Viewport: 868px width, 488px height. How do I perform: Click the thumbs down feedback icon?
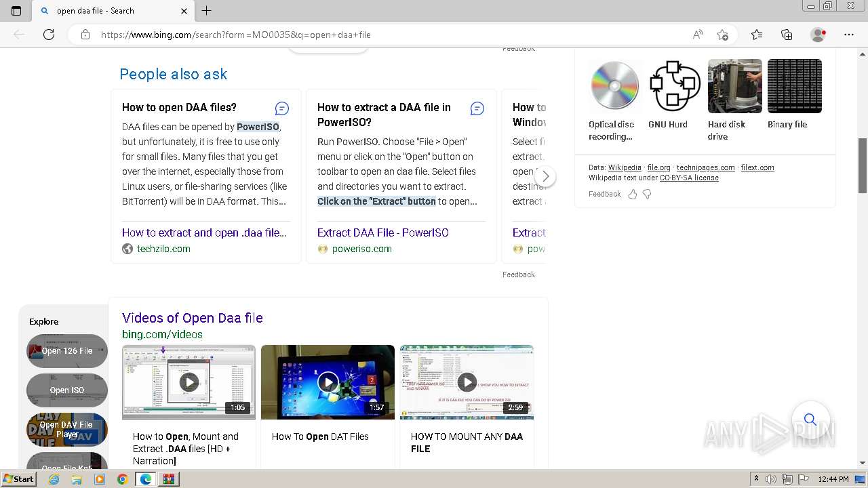(x=647, y=194)
